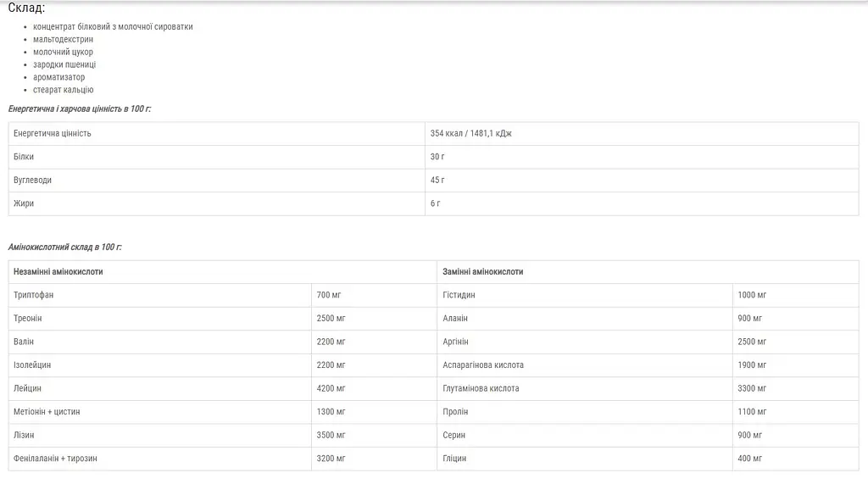Click the Жири row label
The width and height of the screenshot is (868, 484).
tap(24, 203)
